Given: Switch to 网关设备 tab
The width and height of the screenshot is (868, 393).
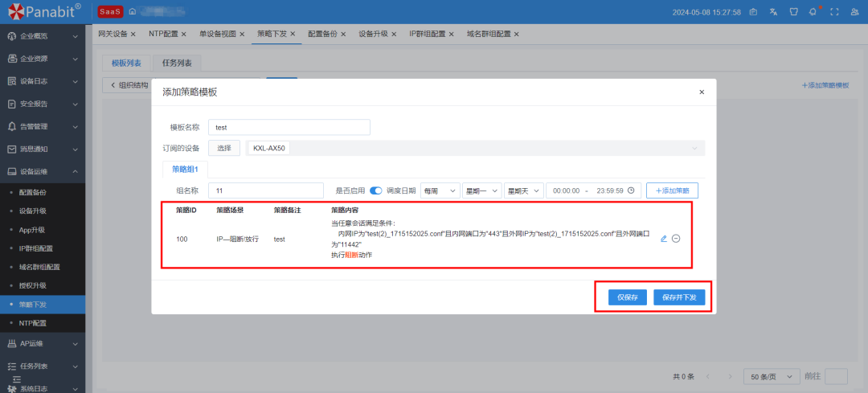Looking at the screenshot, I should point(113,34).
